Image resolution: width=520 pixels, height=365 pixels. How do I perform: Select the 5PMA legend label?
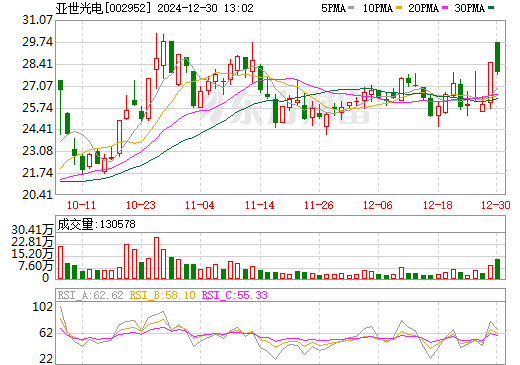click(333, 8)
